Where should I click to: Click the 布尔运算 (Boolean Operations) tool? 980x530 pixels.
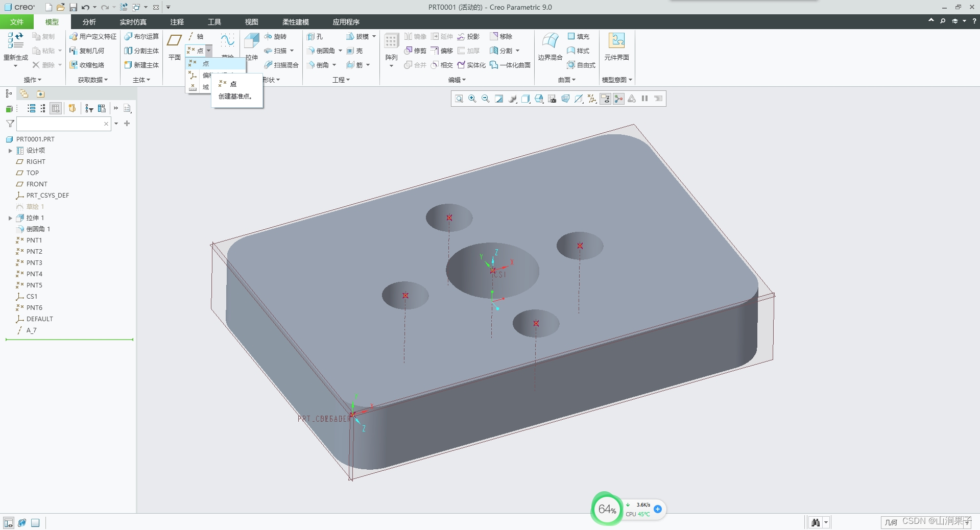(141, 36)
